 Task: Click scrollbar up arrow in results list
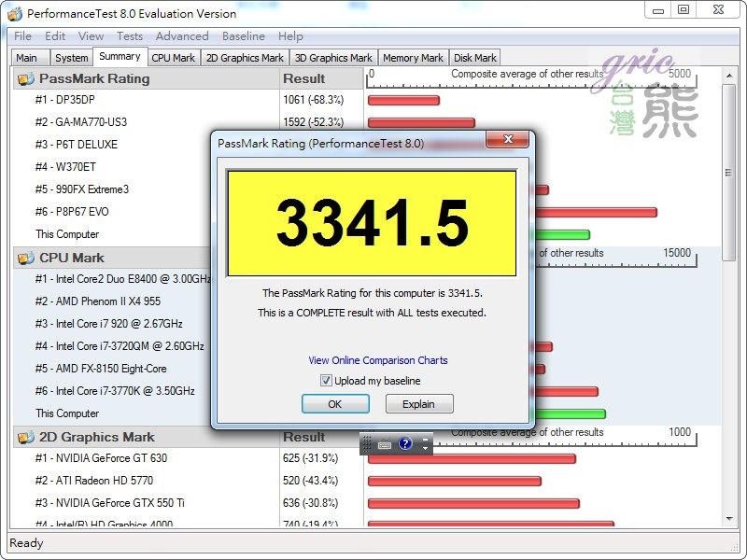(x=729, y=76)
